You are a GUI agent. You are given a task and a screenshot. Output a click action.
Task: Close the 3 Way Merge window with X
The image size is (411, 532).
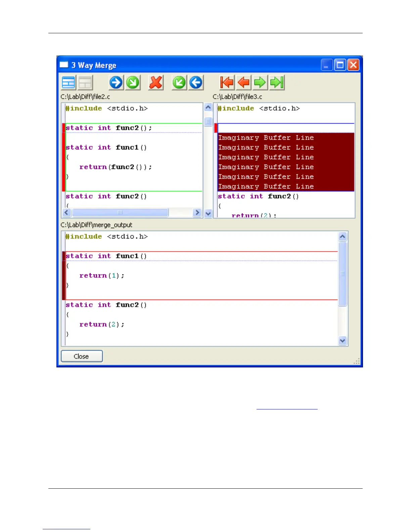tap(353, 65)
